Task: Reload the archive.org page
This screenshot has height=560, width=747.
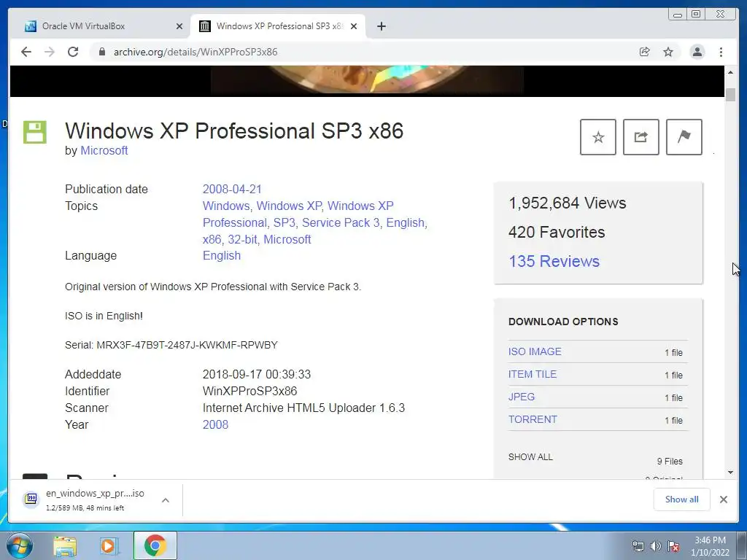Action: coord(73,52)
